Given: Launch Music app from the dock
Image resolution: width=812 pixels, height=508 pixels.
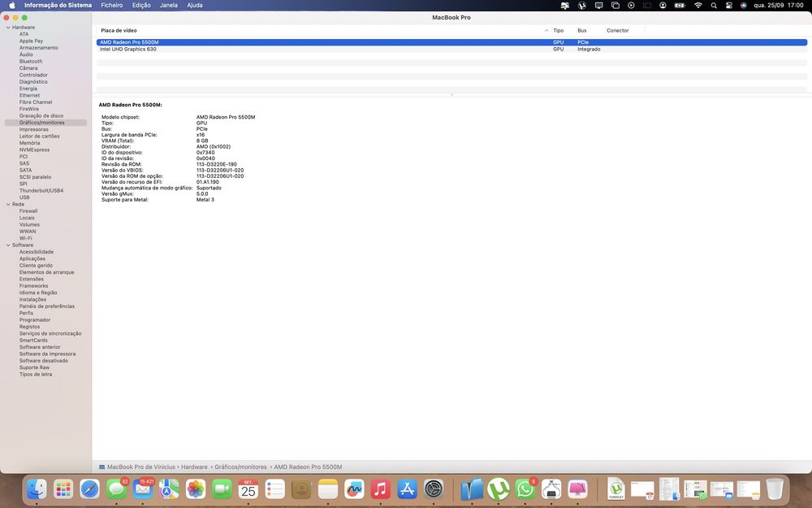Looking at the screenshot, I should point(381,488).
